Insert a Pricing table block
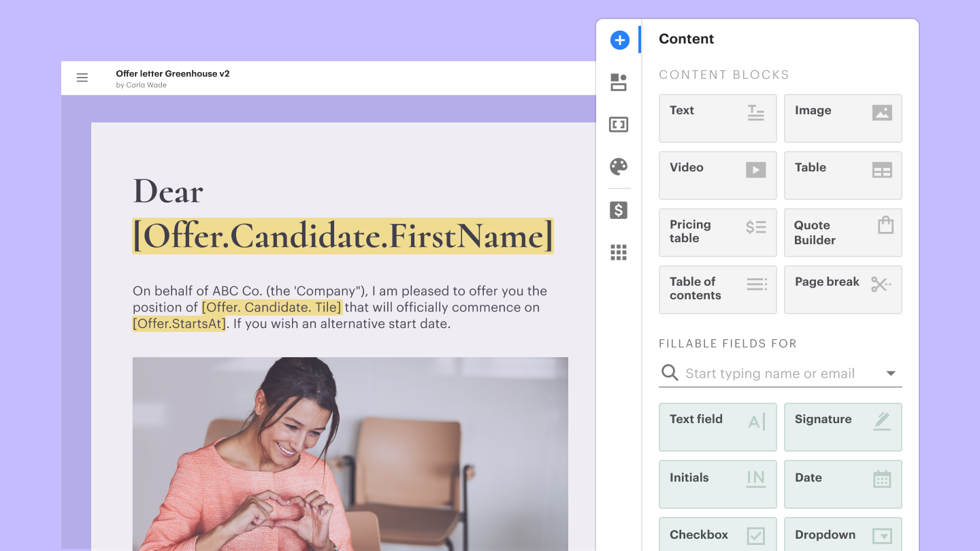Screen dimensions: 980x551 click(x=717, y=233)
